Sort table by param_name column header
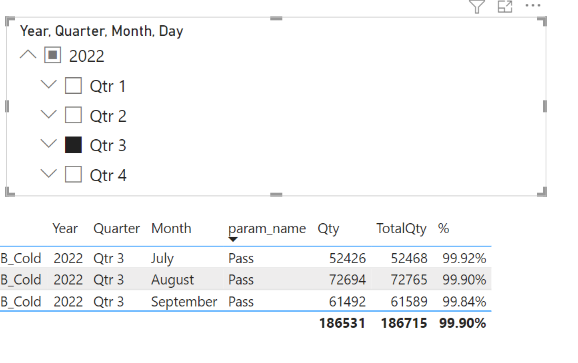 [x=267, y=228]
